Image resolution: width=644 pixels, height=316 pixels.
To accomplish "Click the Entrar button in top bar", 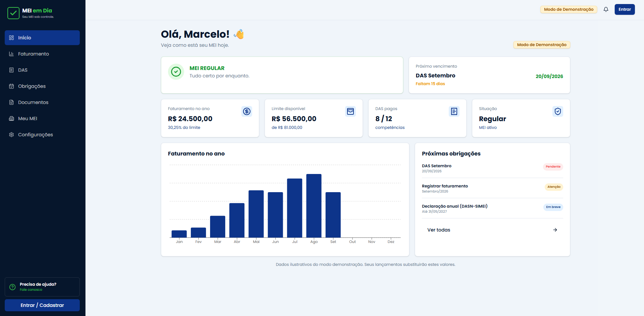I will click(x=624, y=9).
